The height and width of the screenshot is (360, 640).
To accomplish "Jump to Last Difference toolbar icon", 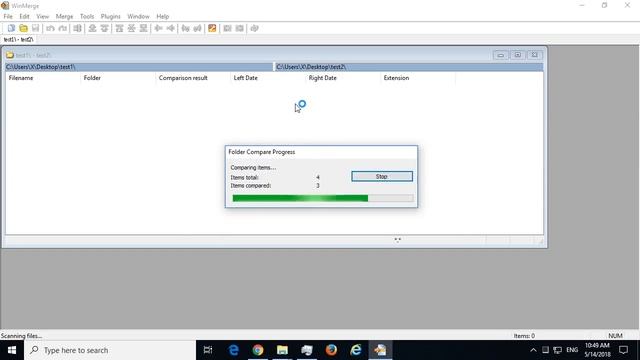I will [144, 28].
